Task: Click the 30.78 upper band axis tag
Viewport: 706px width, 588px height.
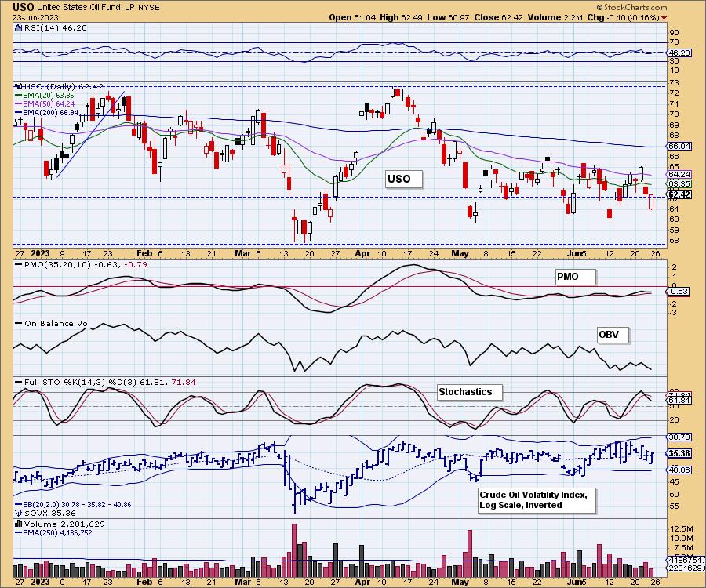Action: (679, 437)
